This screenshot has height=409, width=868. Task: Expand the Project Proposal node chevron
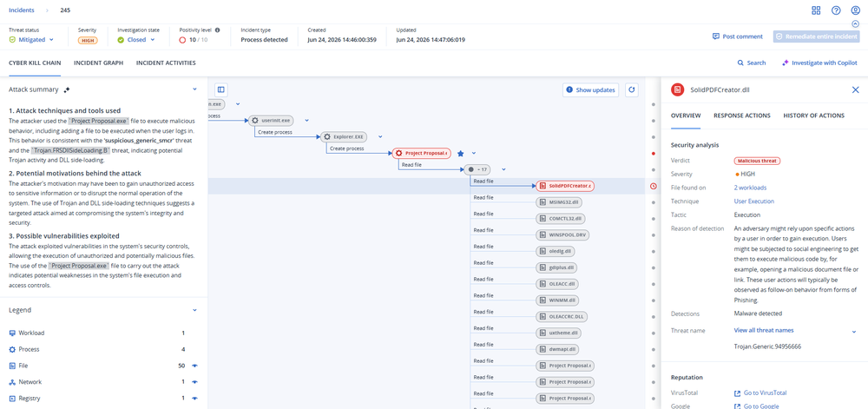[475, 154]
